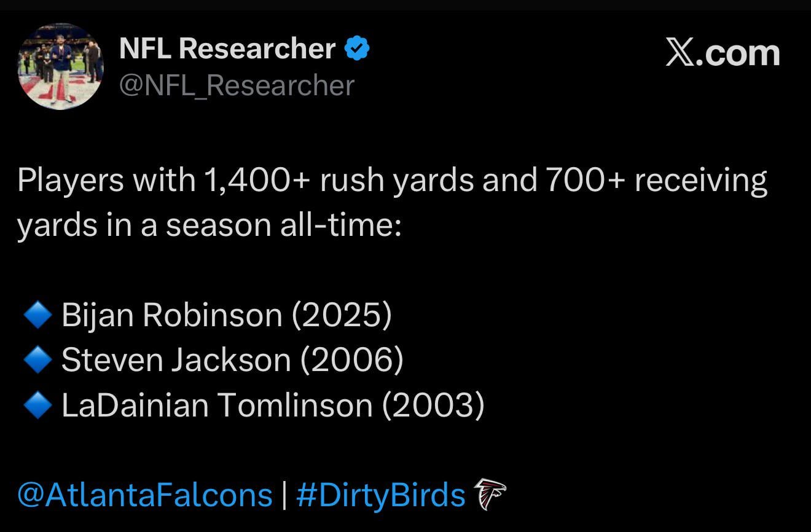The image size is (811, 532).
Task: Open the @NFL_Researcher handle link
Action: 237,85
